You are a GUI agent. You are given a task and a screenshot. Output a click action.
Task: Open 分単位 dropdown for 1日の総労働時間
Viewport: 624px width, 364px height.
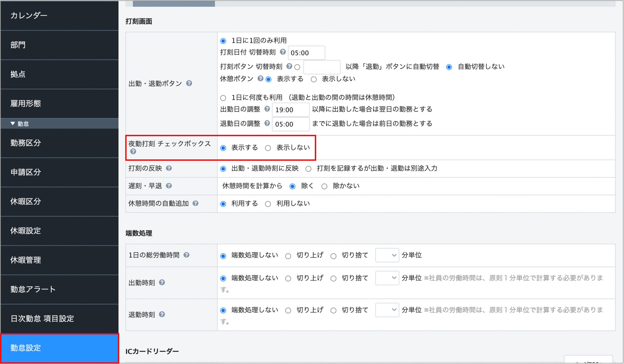coord(387,255)
